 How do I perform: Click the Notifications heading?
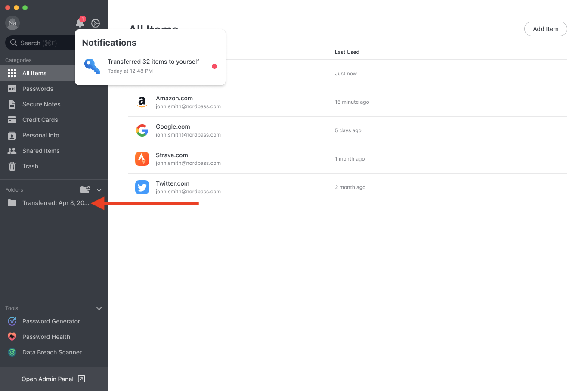click(109, 43)
